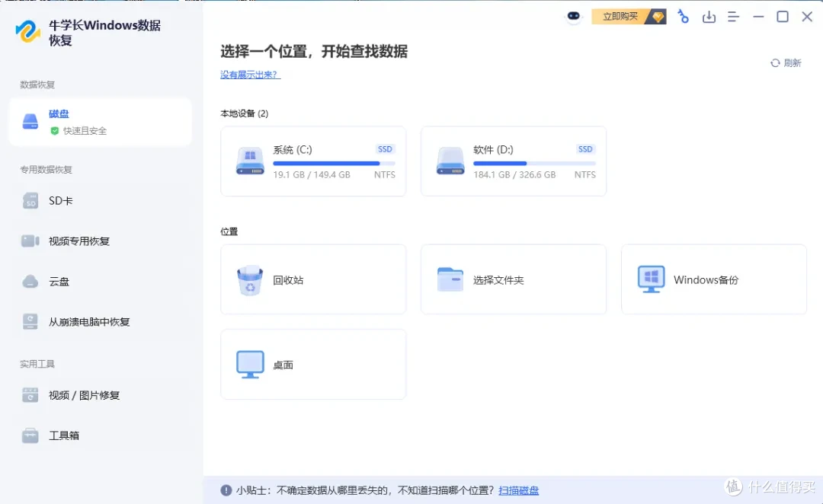Viewport: 823px width, 504px height.
Task: Select 回收站 recycle bin location
Action: click(313, 279)
